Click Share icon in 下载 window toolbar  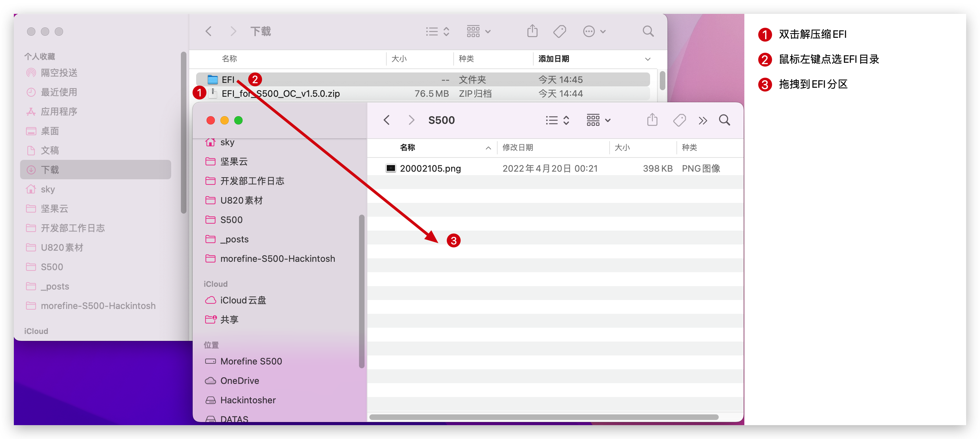point(532,31)
